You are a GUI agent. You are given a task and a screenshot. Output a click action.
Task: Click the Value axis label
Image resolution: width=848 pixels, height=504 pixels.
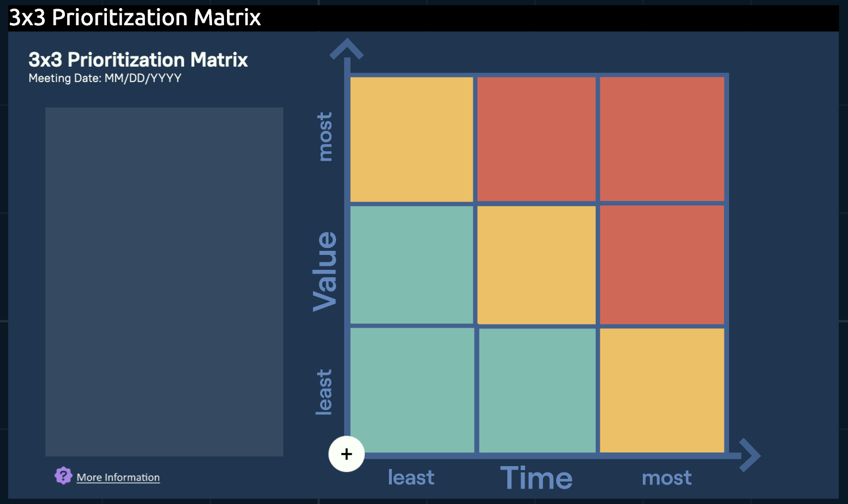(x=325, y=271)
